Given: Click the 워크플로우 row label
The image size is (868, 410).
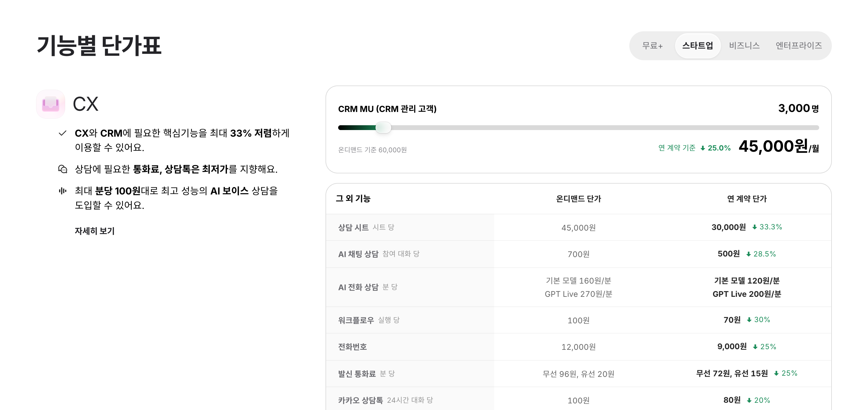Looking at the screenshot, I should (356, 320).
